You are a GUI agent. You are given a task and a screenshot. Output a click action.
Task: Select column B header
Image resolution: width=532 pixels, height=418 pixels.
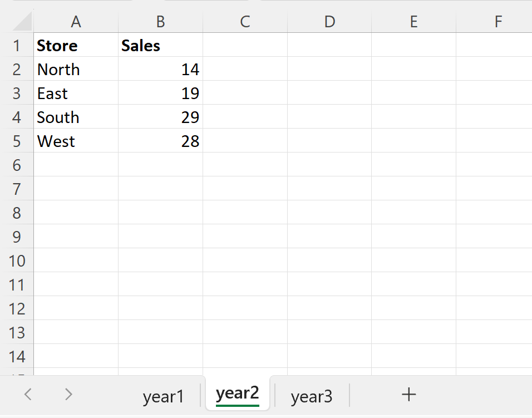point(160,22)
